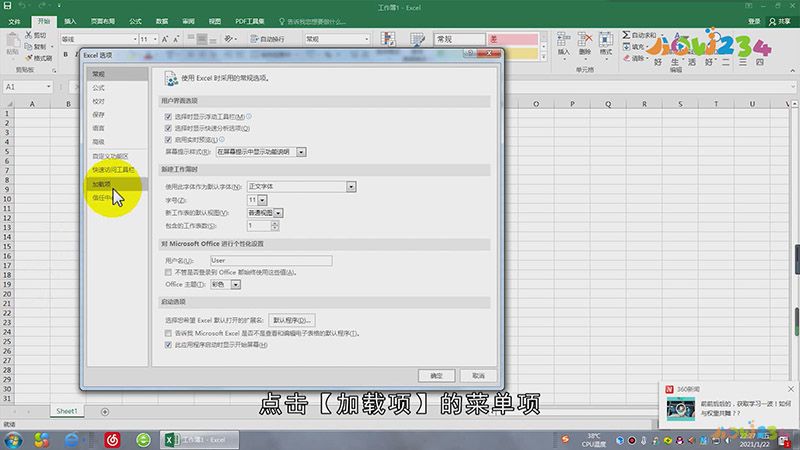Select the Sheet1 tab
The height and width of the screenshot is (450, 800).
click(67, 411)
